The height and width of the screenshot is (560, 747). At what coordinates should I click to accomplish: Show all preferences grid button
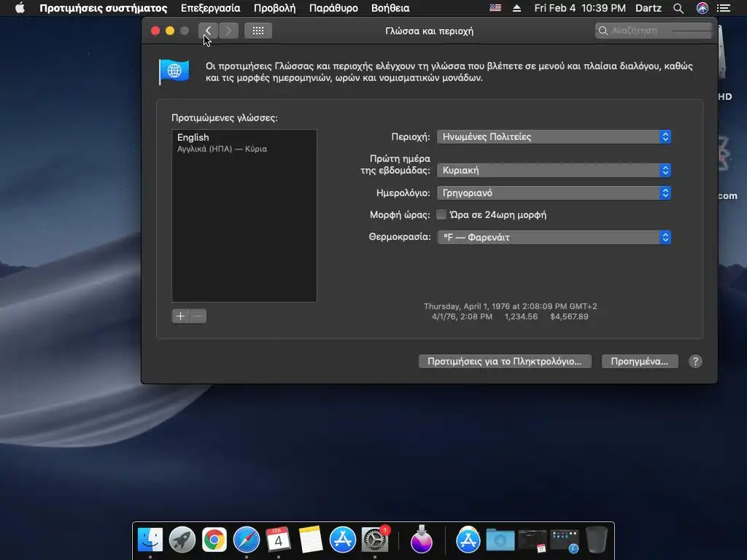coord(258,31)
